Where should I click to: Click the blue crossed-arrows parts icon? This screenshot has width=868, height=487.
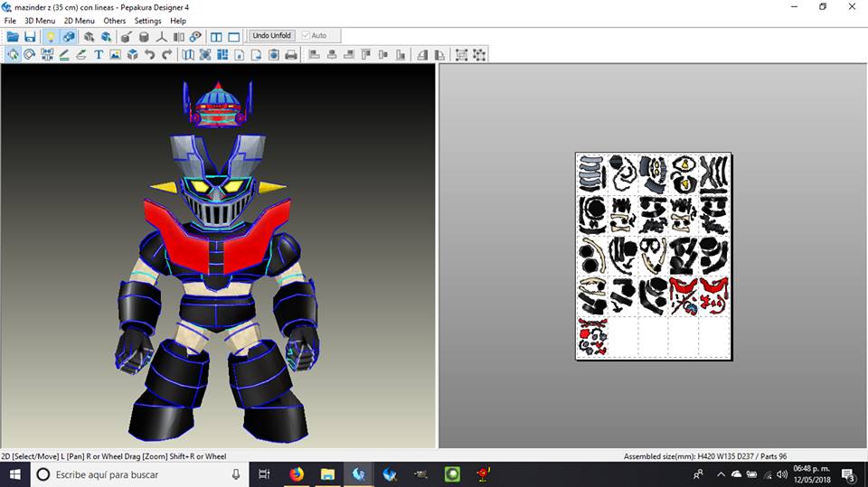[205, 54]
